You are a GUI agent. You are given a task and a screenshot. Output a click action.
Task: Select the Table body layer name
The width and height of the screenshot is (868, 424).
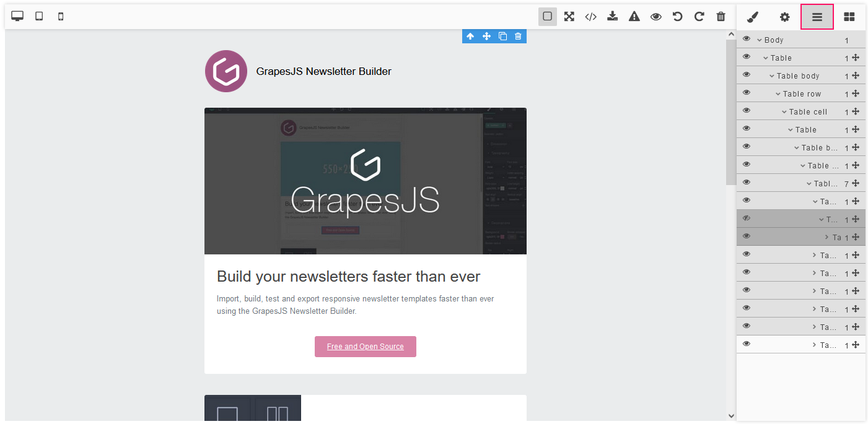(x=798, y=76)
